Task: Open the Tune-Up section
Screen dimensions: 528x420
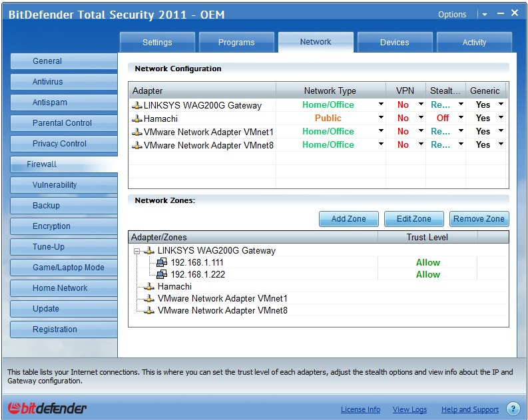Action: click(64, 247)
